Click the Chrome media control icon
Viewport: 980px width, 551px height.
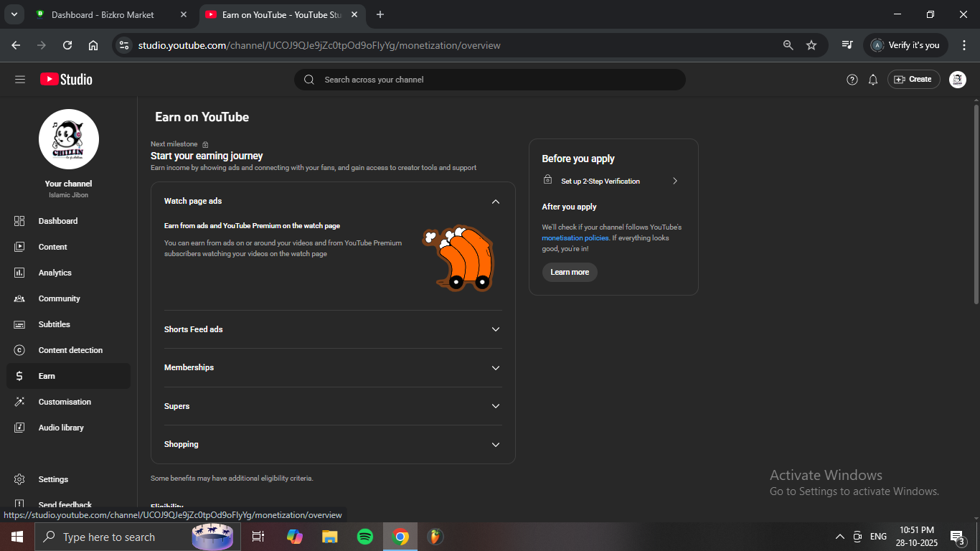click(847, 45)
